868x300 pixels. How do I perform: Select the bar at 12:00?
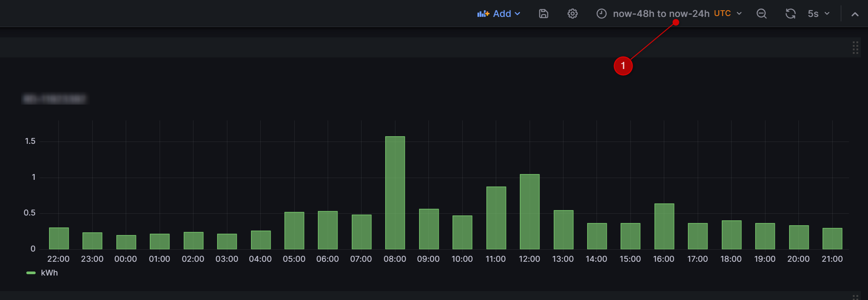(530, 211)
